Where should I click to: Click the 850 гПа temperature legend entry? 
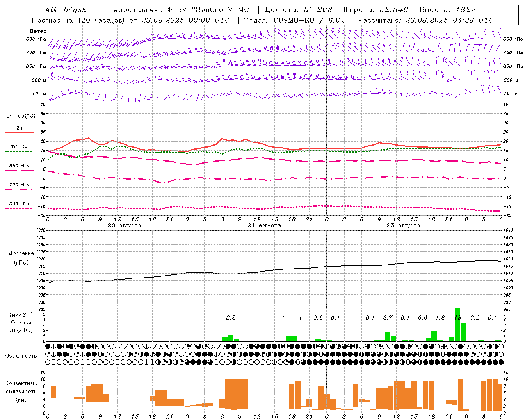point(19,166)
